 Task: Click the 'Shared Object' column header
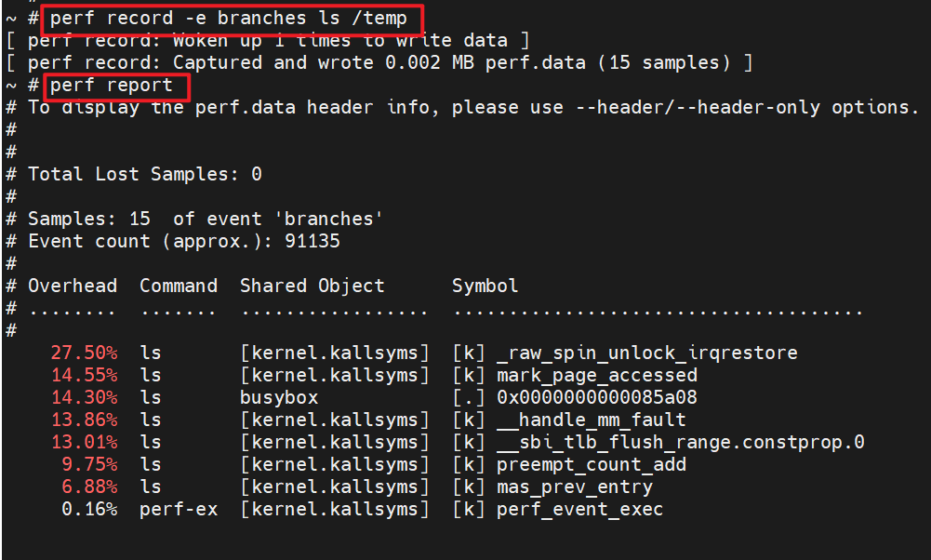(x=312, y=286)
